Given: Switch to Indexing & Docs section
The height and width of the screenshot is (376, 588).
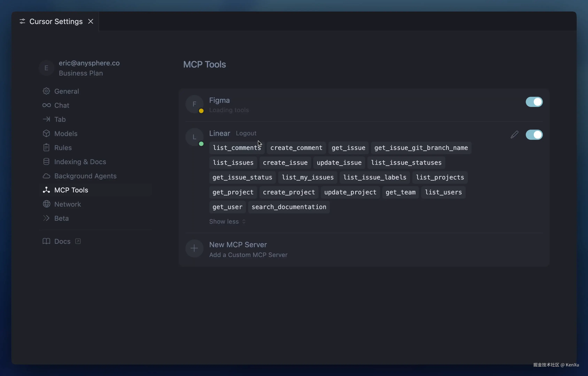Looking at the screenshot, I should coord(80,162).
